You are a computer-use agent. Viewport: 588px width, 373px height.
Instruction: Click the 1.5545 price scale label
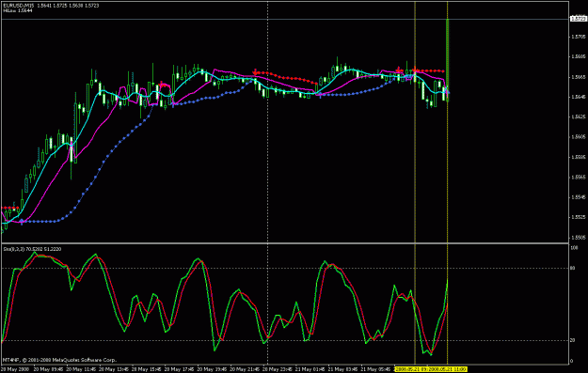tap(578, 197)
